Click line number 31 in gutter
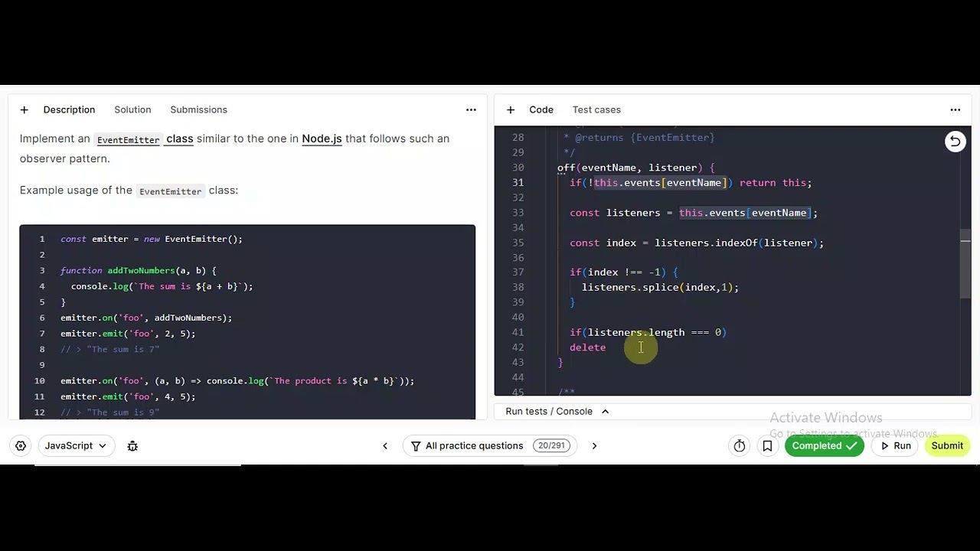The height and width of the screenshot is (551, 980). pos(518,183)
